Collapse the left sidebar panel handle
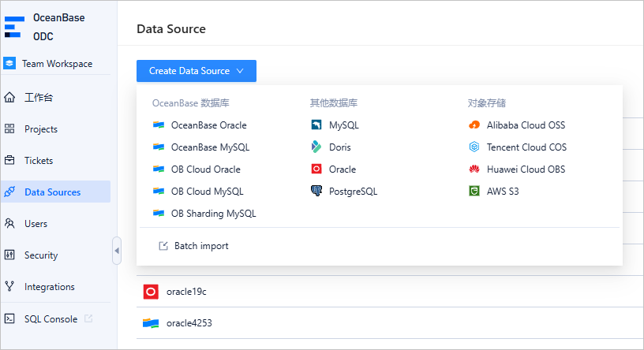 pyautogui.click(x=117, y=251)
